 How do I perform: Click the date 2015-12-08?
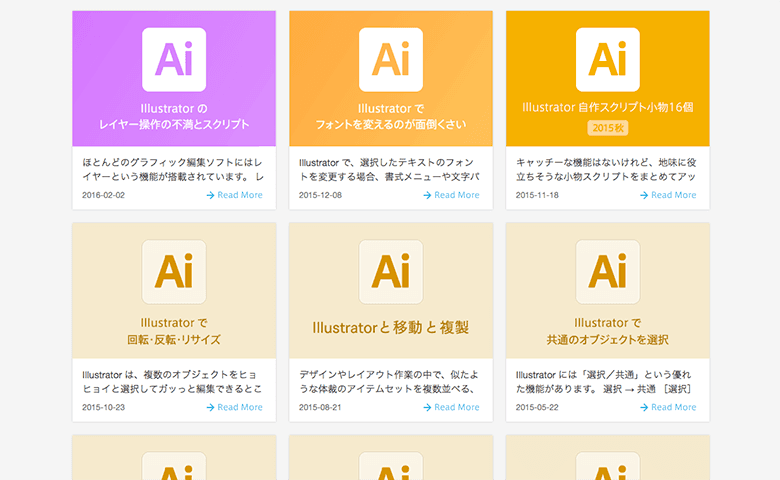(x=320, y=195)
